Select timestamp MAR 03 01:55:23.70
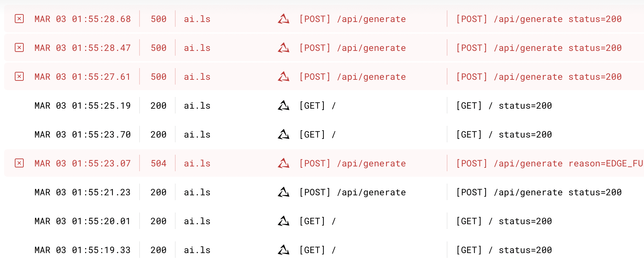 tap(82, 134)
